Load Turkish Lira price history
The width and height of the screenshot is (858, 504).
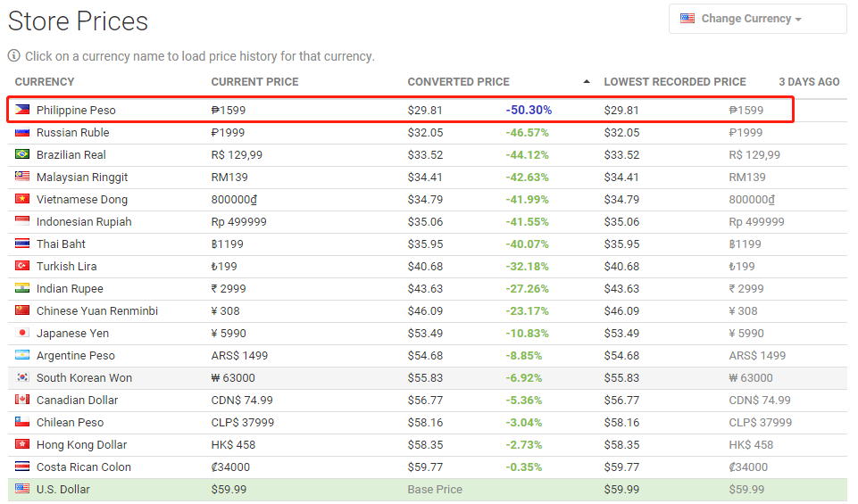pyautogui.click(x=66, y=266)
